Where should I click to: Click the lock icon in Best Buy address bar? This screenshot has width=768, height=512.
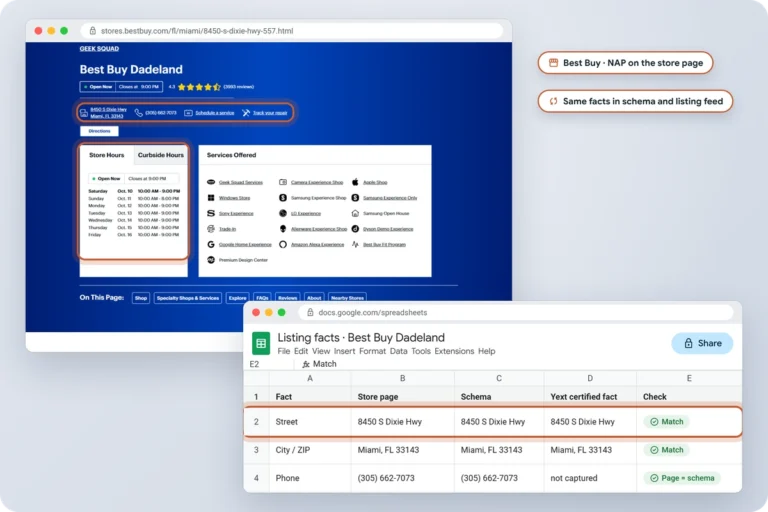tap(93, 30)
